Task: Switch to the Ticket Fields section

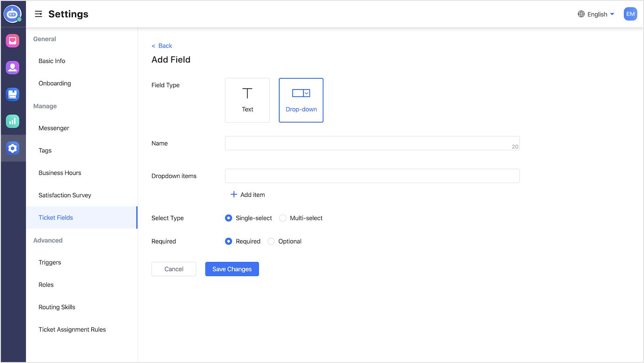Action: point(55,217)
